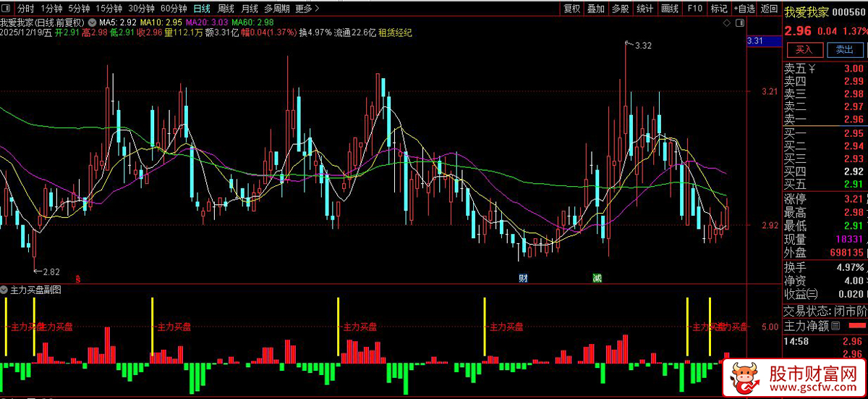Click the ¥ icon beside 卖五
Viewport: 868px width, 399px height.
click(812, 69)
